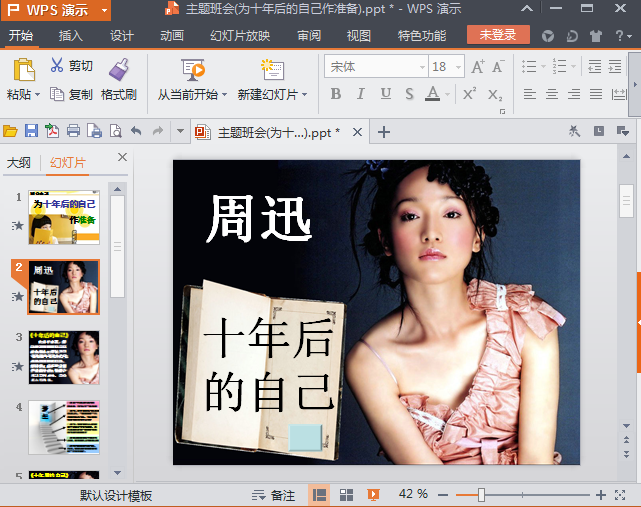Toggle bold formatting

[x=336, y=94]
